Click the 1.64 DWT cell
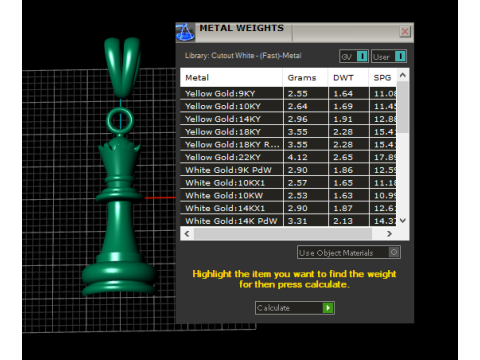480x360 pixels. click(349, 94)
